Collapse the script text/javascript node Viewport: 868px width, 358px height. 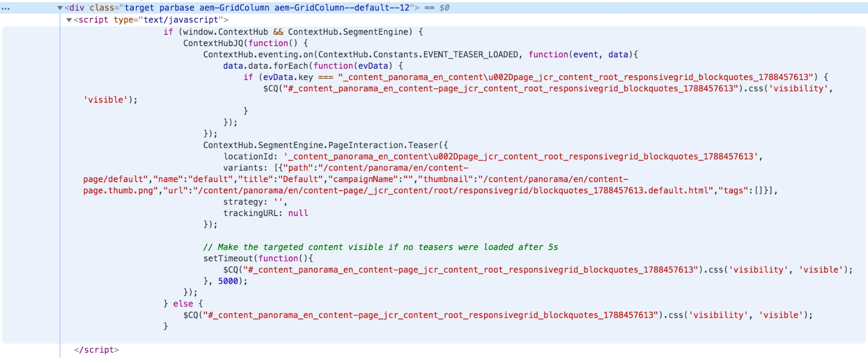(x=69, y=20)
